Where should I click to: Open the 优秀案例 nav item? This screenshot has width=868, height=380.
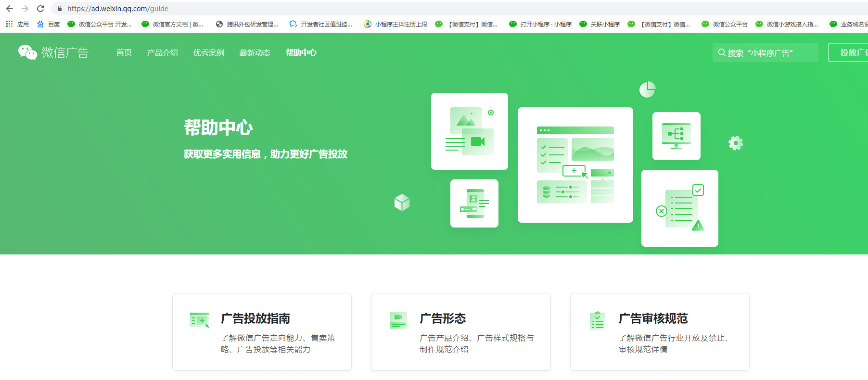(209, 52)
